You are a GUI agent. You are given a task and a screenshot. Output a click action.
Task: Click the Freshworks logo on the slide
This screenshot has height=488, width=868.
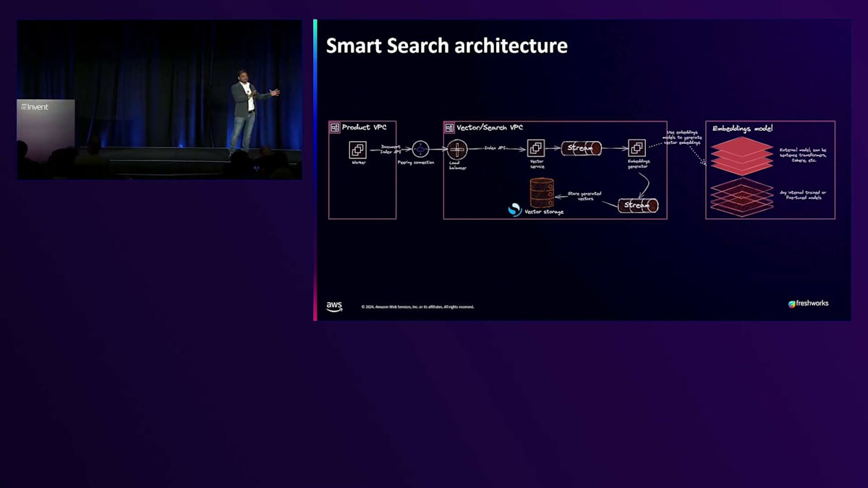click(x=808, y=304)
